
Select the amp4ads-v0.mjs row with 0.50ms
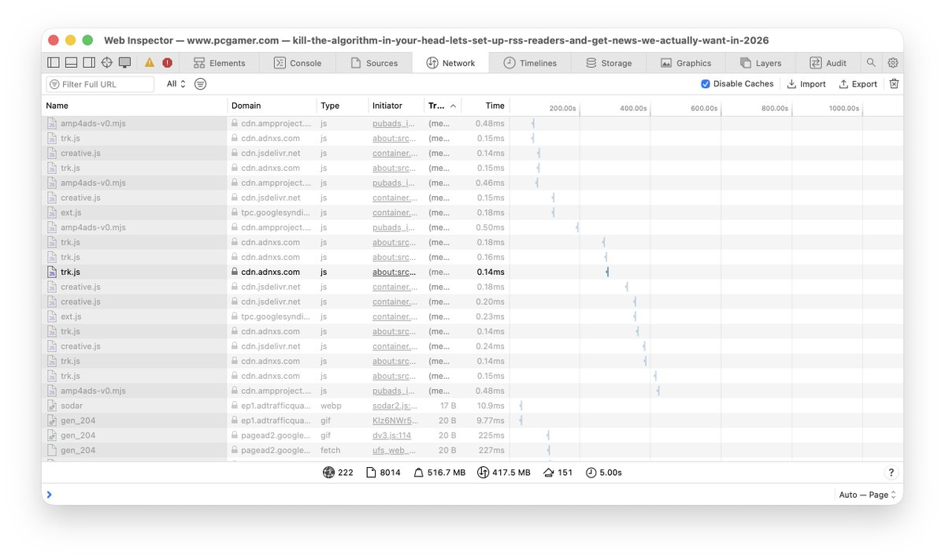click(472, 228)
